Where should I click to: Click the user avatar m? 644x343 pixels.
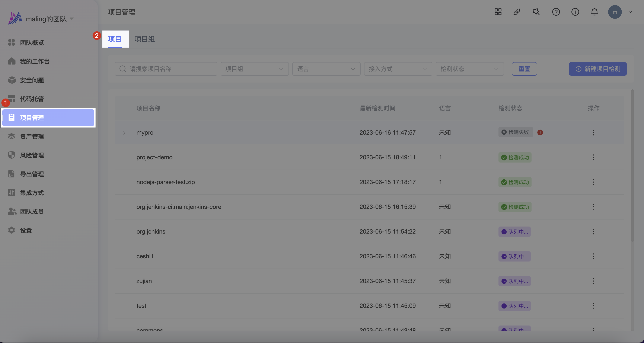point(615,12)
